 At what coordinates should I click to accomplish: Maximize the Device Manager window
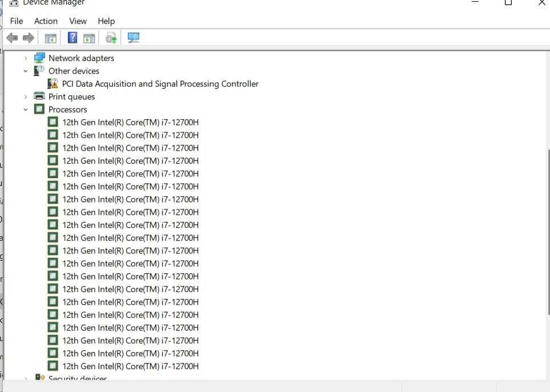point(508,2)
